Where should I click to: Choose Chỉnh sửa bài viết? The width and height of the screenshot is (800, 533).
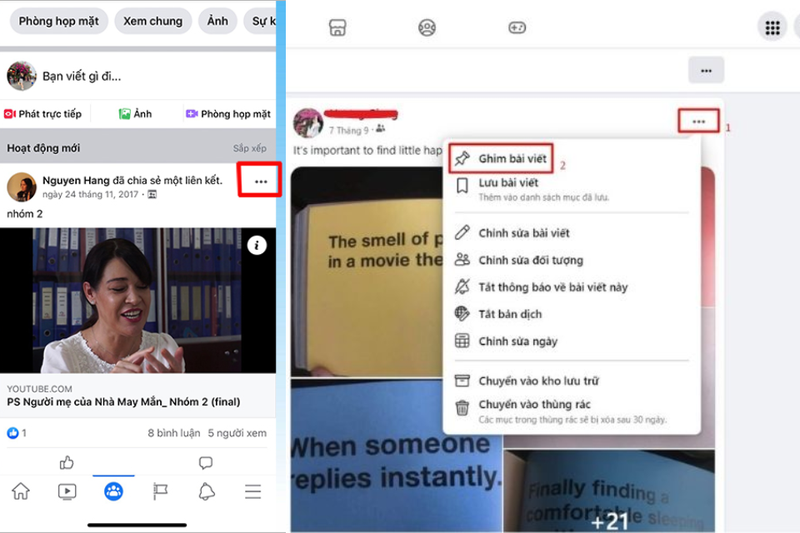[x=571, y=233]
